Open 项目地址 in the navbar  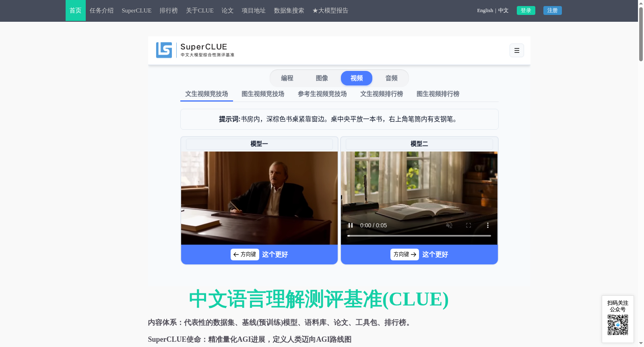pos(254,10)
